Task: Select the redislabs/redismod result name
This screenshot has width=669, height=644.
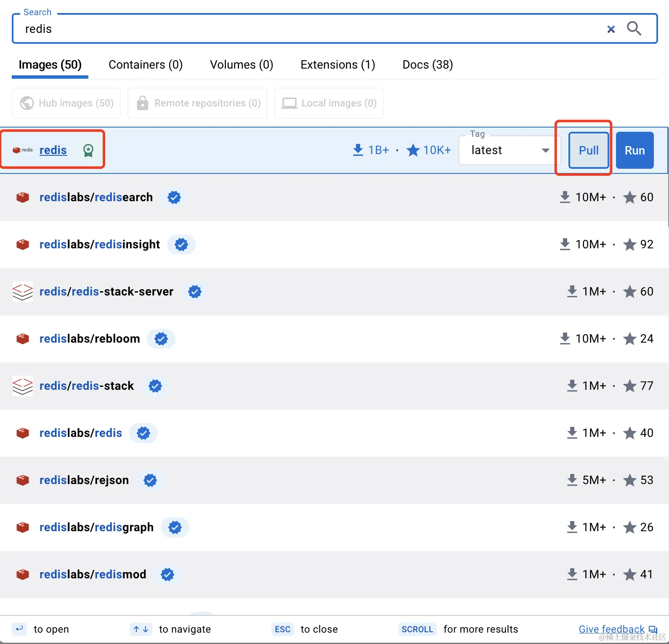Action: point(93,574)
